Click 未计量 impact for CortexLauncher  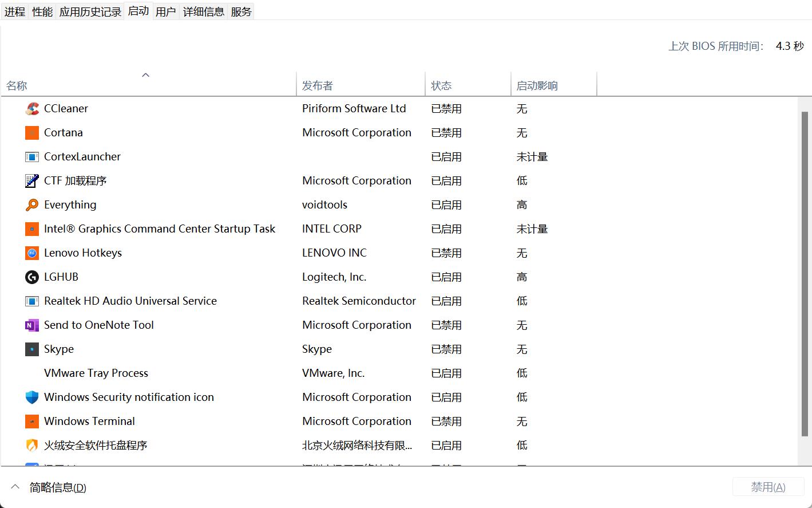click(532, 156)
